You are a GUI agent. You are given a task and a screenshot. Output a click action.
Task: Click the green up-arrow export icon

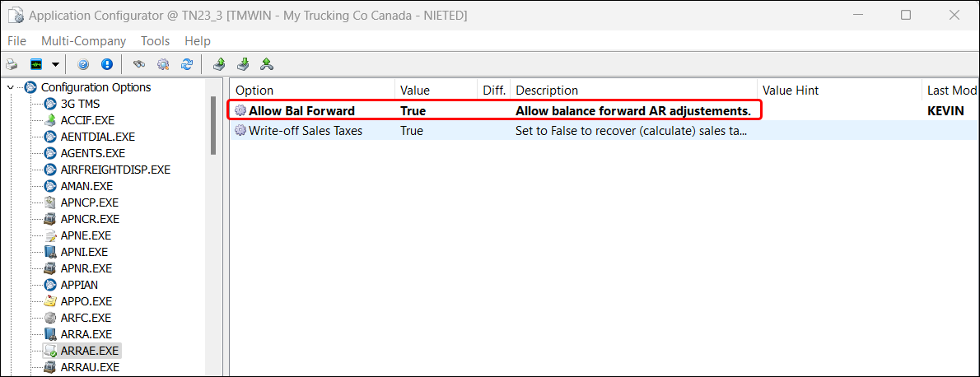(219, 64)
